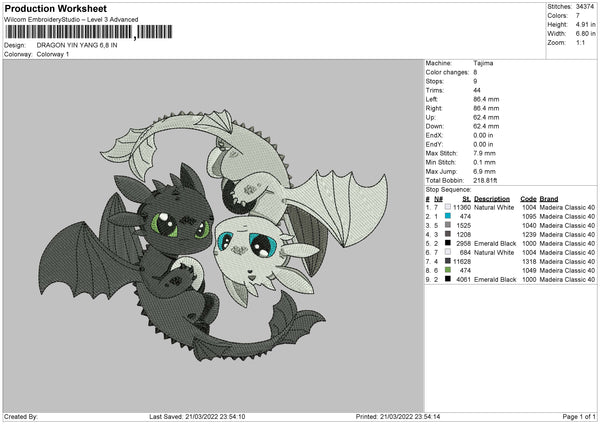Click the Machine value Tajima
Screen dimensions: 600x424
[483, 63]
